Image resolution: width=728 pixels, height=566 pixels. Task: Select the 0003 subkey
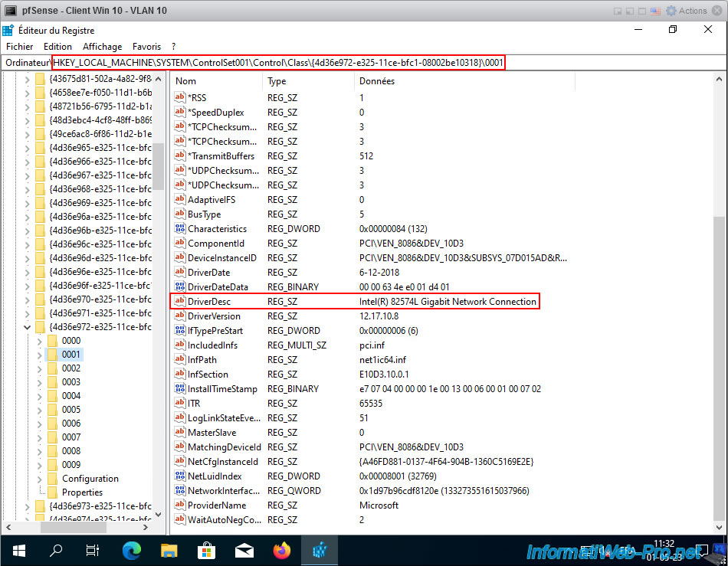pyautogui.click(x=71, y=382)
